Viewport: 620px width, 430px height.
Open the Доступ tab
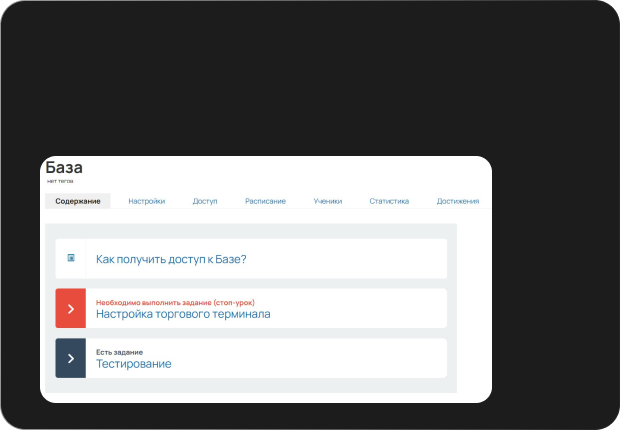point(205,201)
